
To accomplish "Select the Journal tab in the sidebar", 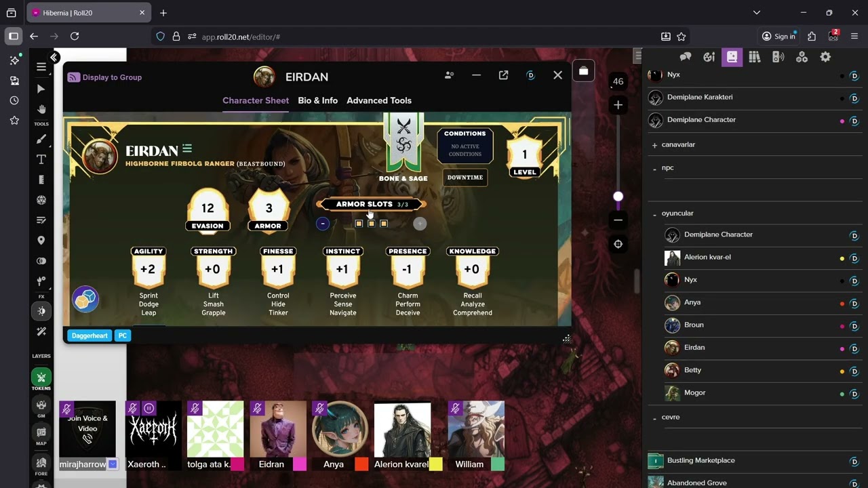I will pyautogui.click(x=732, y=57).
